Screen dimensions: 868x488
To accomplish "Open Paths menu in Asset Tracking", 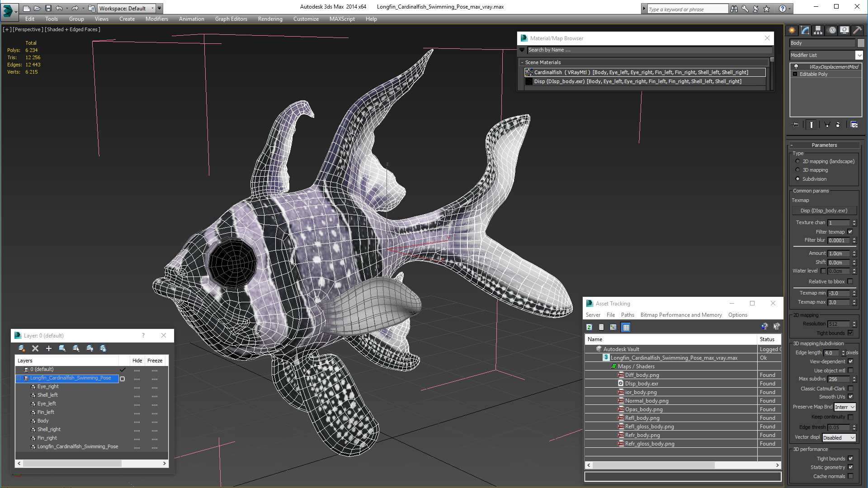I will pos(627,315).
